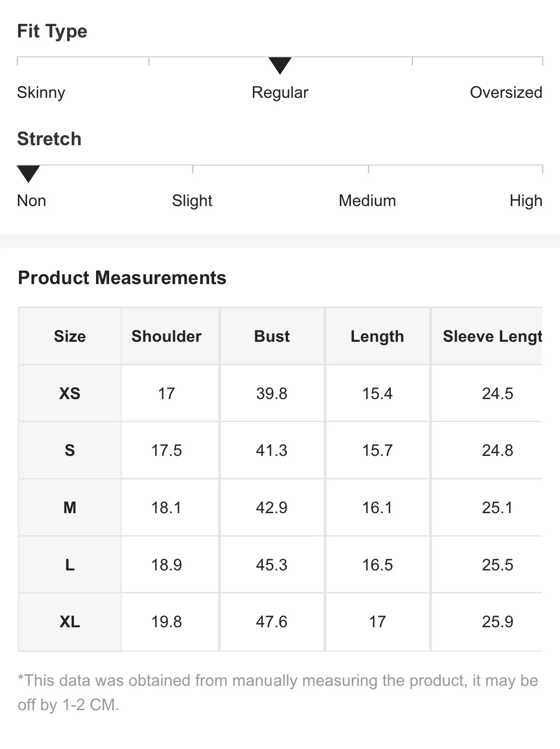Screen dimensions: 560x749
Task: Click the Shoulder column header
Action: (x=166, y=336)
